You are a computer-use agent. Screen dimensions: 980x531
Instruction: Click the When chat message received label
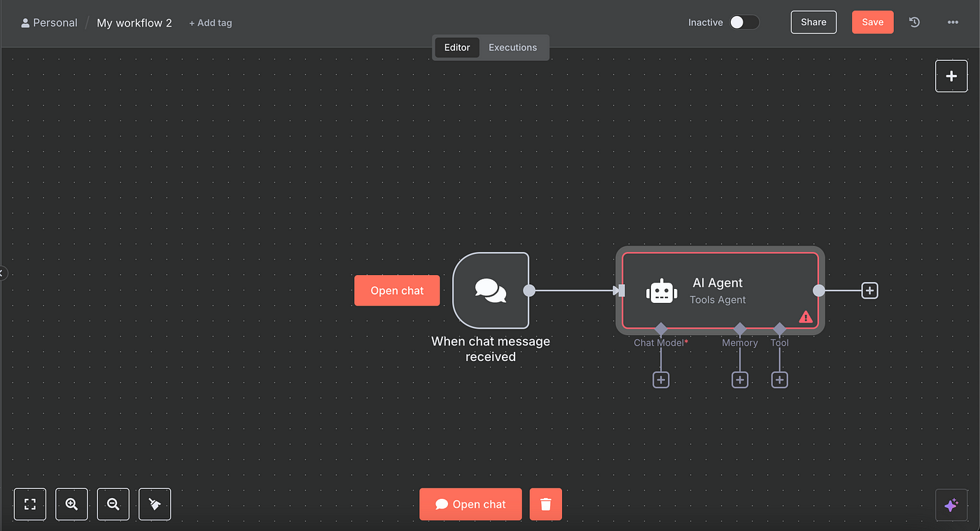(x=491, y=349)
